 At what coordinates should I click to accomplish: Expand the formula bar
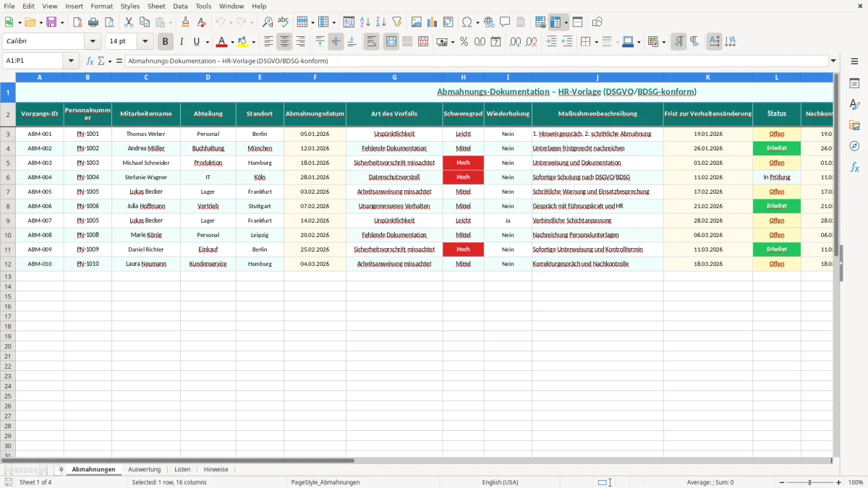(x=833, y=61)
